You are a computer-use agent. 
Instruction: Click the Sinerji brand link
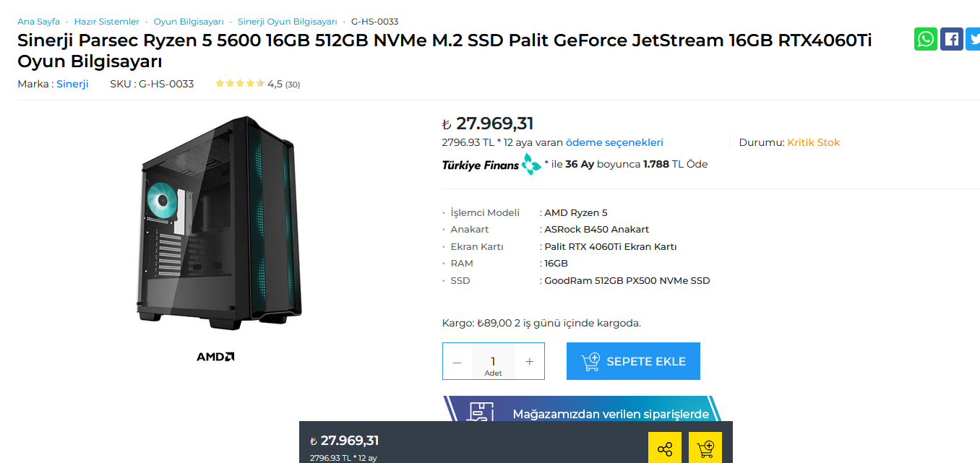72,84
